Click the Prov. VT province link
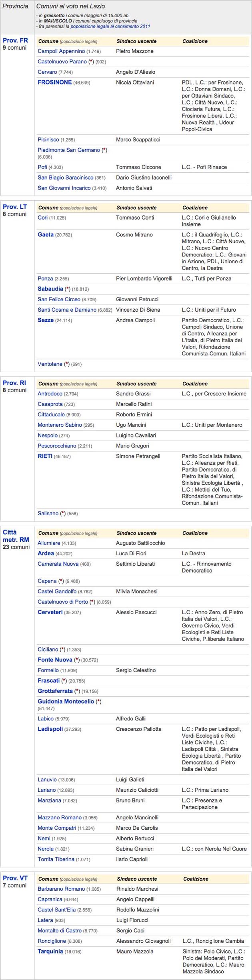The width and height of the screenshot is (252, 980). tap(15, 878)
